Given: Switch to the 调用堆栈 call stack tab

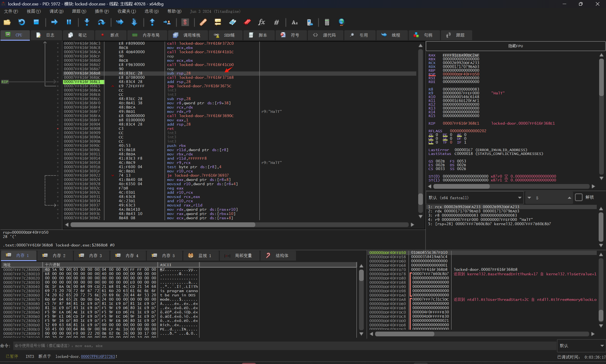Looking at the screenshot, I should point(188,35).
